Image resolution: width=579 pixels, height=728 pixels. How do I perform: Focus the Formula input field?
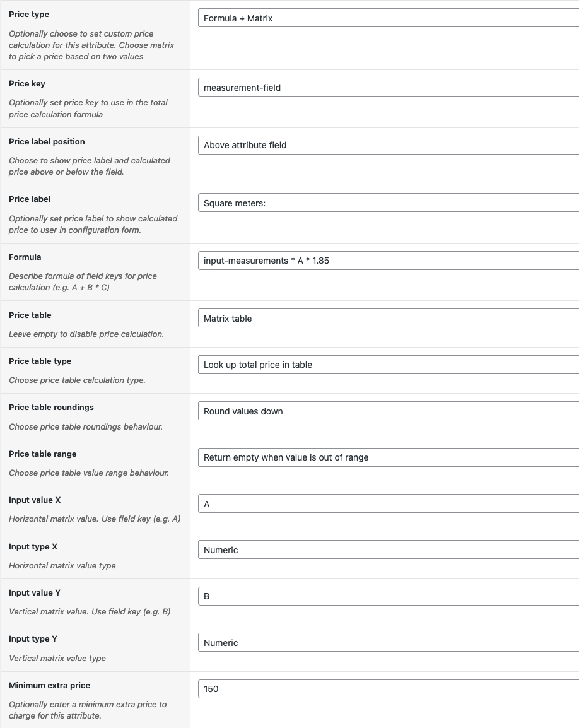click(388, 261)
